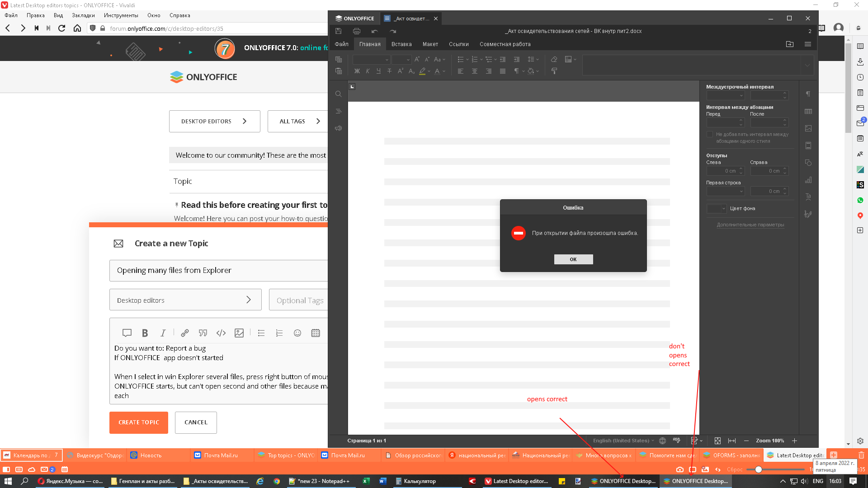Click the Italic formatting icon

pyautogui.click(x=163, y=333)
